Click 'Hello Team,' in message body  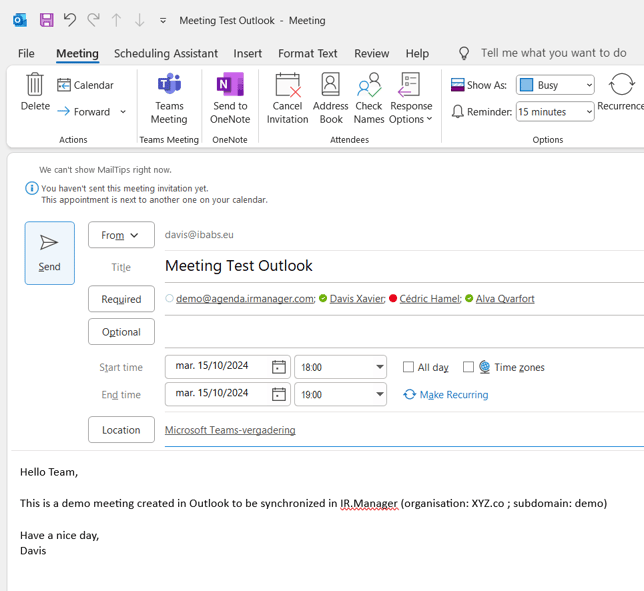click(x=49, y=472)
